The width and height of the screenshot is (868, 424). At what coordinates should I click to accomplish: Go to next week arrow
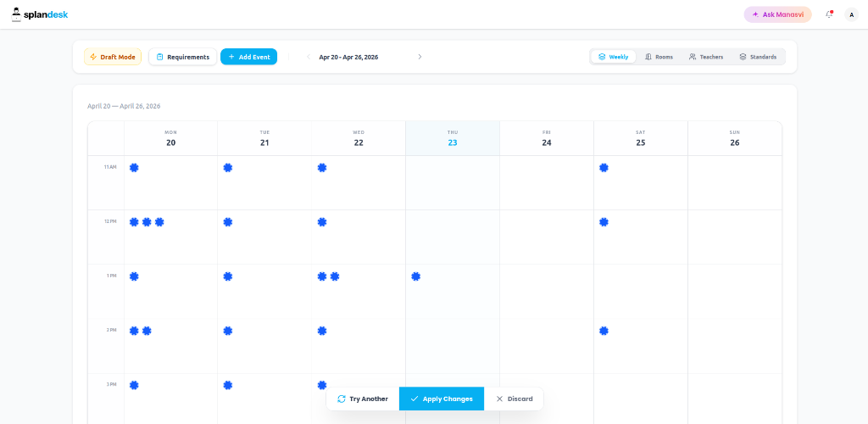[x=420, y=57]
